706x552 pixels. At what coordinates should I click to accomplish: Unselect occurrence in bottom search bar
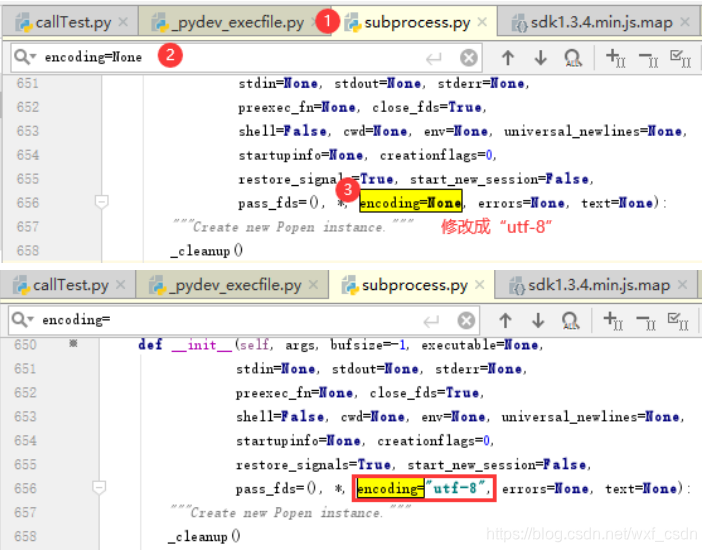pyautogui.click(x=646, y=321)
